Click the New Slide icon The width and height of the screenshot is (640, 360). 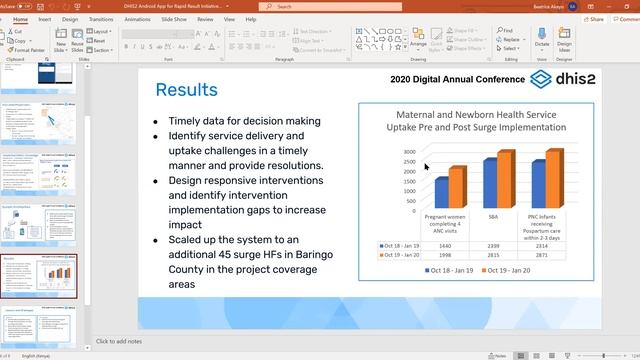point(61,34)
